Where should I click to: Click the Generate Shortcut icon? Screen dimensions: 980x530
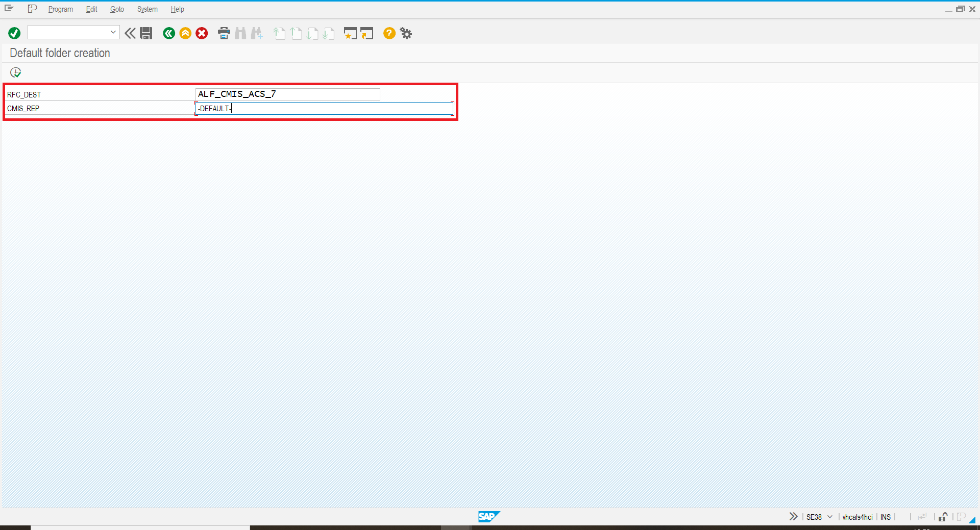pos(367,33)
